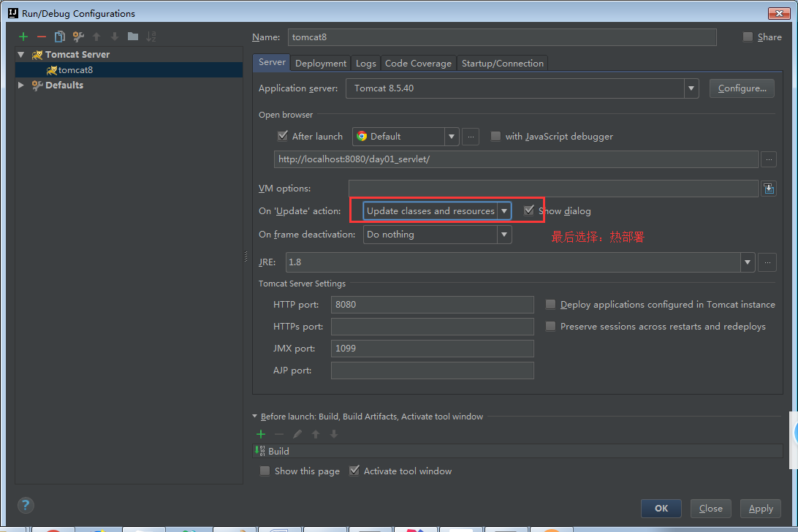Browse JRE ellipsis button
This screenshot has width=798, height=532.
coord(767,262)
